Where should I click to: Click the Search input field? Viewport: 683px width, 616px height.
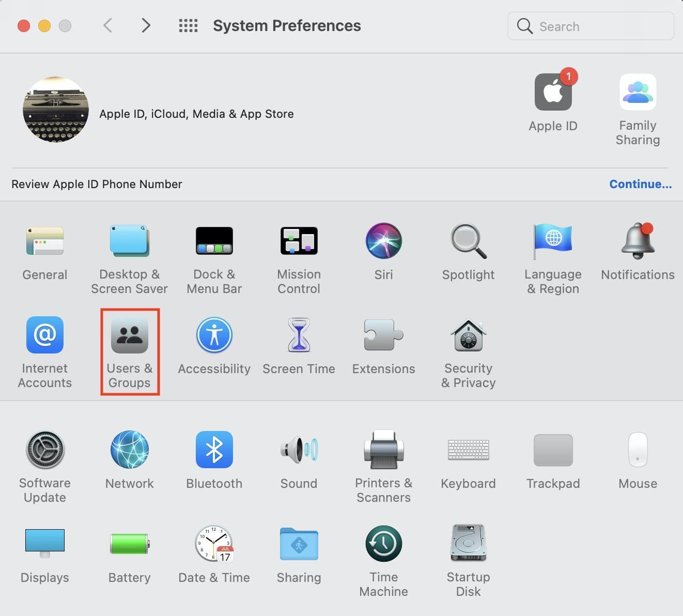(x=591, y=26)
